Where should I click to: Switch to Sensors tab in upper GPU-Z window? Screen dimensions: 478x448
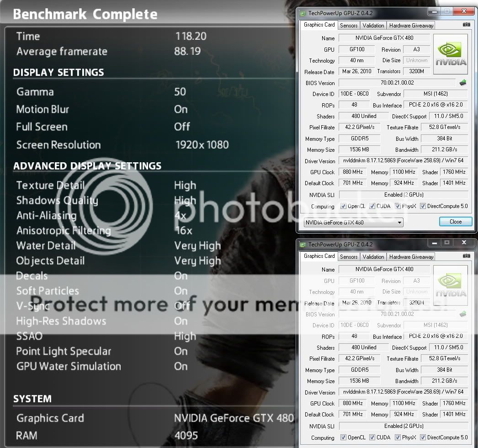click(349, 26)
